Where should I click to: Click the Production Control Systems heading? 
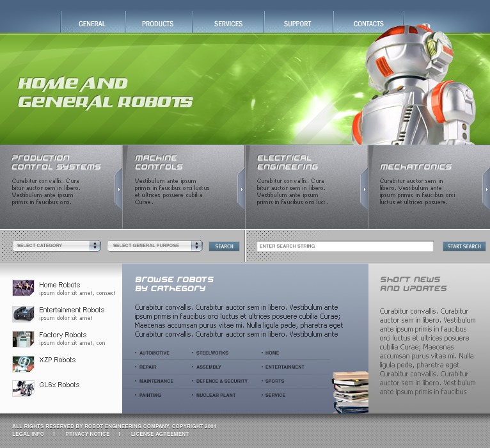pyautogui.click(x=56, y=163)
